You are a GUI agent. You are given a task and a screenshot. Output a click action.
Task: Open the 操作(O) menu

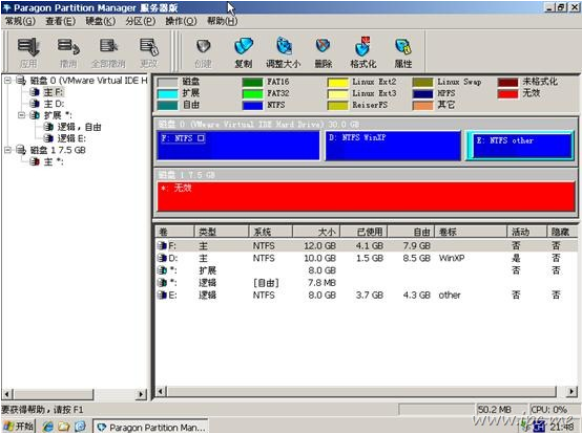[181, 21]
